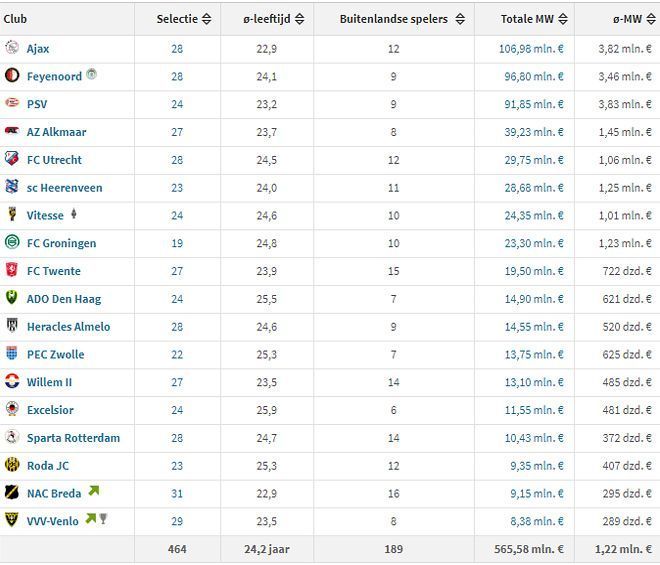This screenshot has width=660, height=565.
Task: Click the Feyenoord club crest icon
Action: 12,75
